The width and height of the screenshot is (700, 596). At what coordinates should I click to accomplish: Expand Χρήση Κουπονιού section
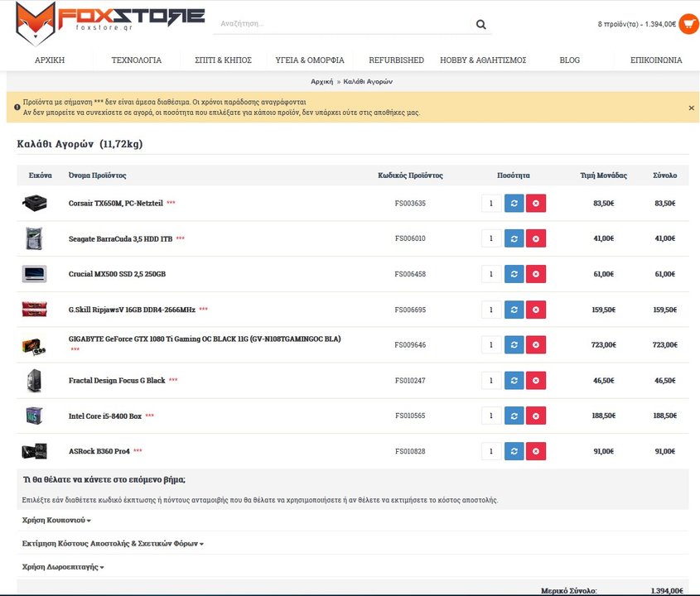(56, 520)
